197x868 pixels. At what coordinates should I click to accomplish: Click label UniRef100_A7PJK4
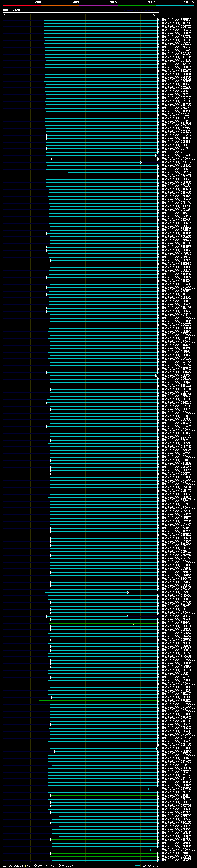(177, 47)
